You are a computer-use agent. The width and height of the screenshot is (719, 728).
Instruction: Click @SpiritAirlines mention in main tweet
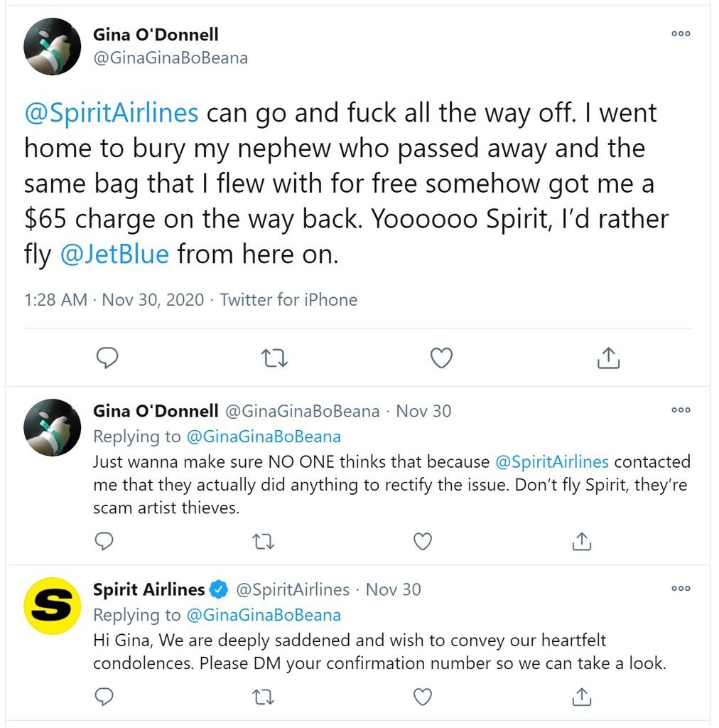pyautogui.click(x=112, y=113)
